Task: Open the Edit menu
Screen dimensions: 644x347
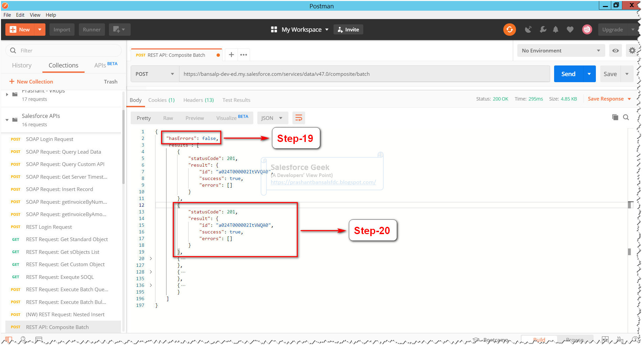Action: tap(20, 15)
